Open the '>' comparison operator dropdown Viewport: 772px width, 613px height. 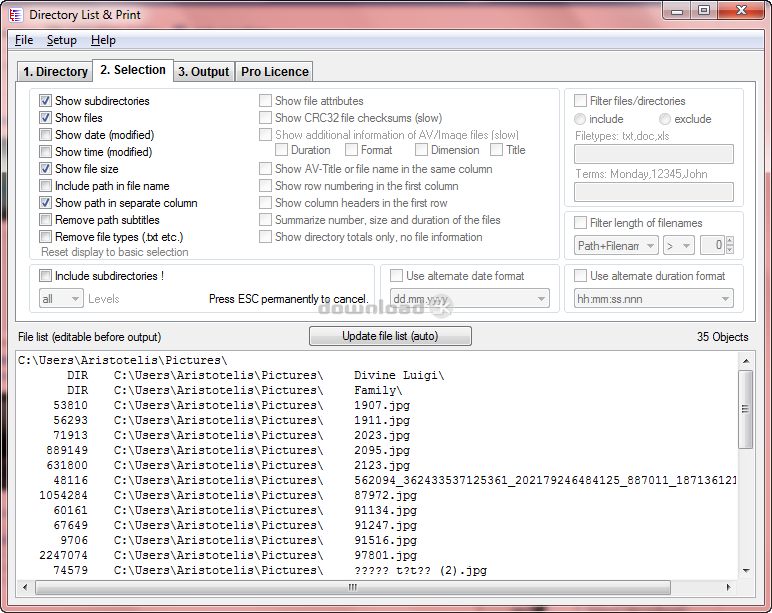678,245
